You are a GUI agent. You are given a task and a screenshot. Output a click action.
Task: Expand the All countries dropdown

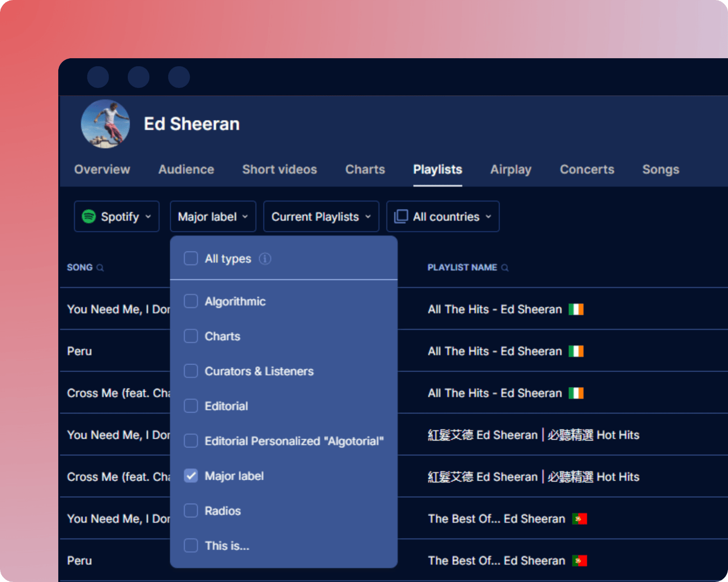pos(443,217)
